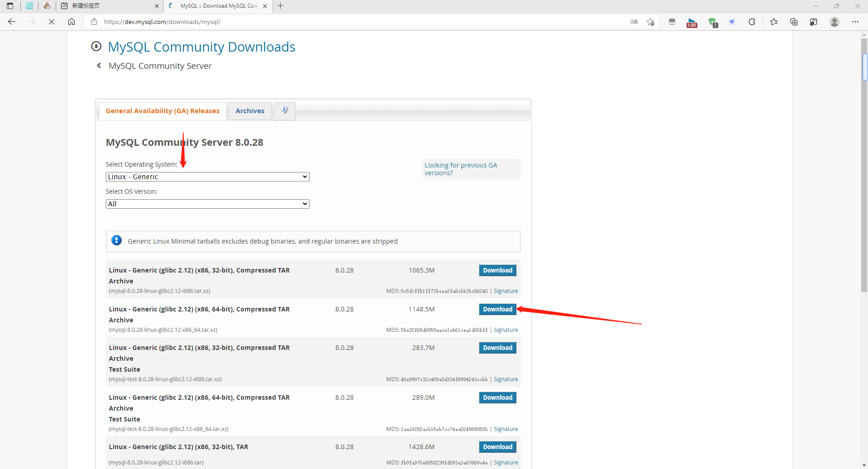868x469 pixels.
Task: Click the blue info icon in notice box
Action: click(116, 240)
